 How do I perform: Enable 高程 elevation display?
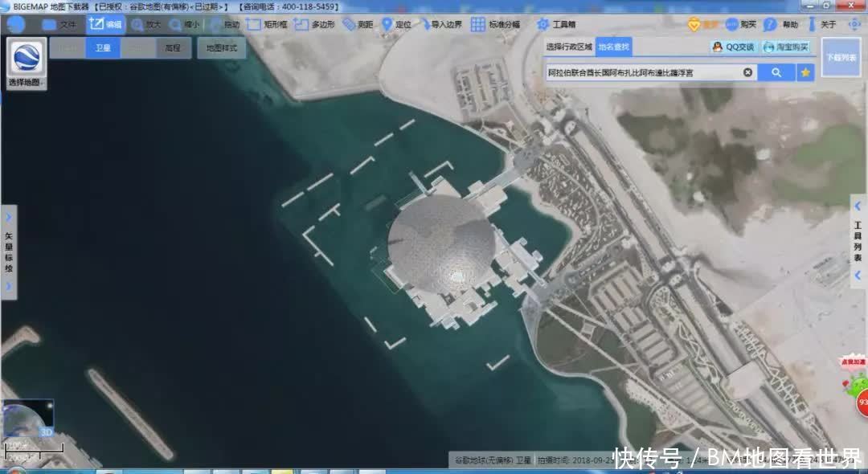coord(171,47)
